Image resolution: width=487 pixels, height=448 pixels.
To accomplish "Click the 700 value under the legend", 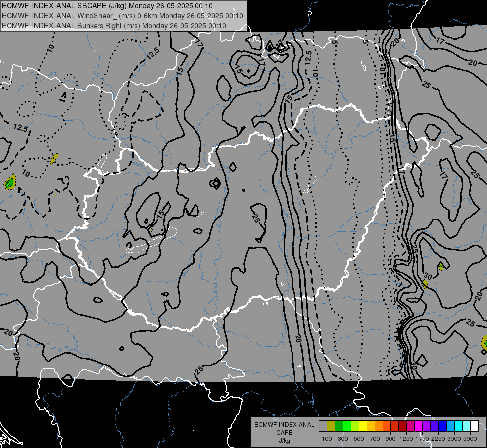I will click(375, 439).
